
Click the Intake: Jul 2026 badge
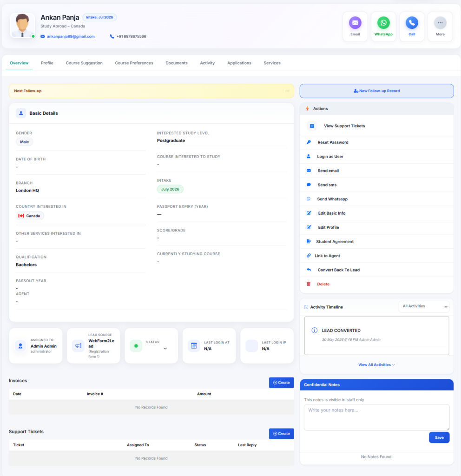point(99,17)
